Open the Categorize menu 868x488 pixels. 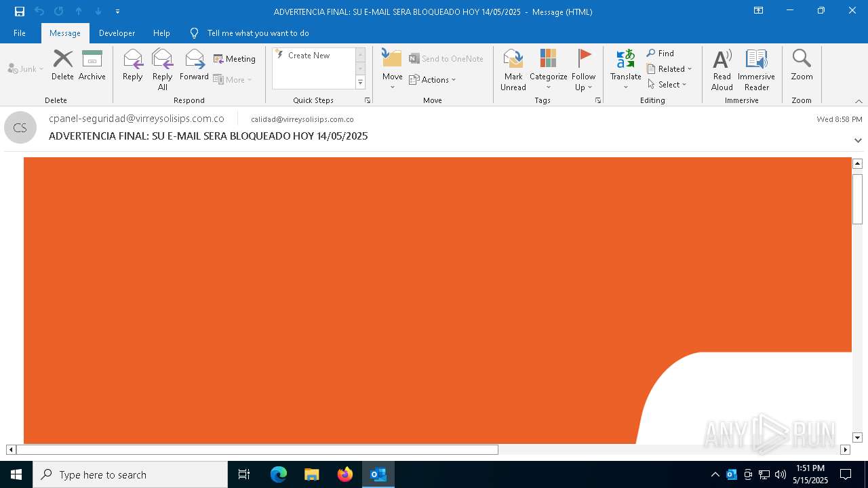pyautogui.click(x=548, y=70)
